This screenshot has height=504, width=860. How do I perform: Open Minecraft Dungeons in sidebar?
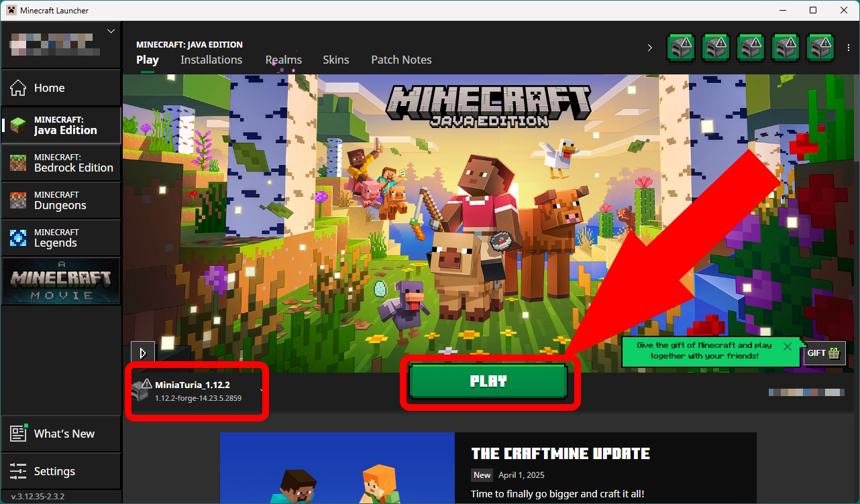click(x=61, y=200)
